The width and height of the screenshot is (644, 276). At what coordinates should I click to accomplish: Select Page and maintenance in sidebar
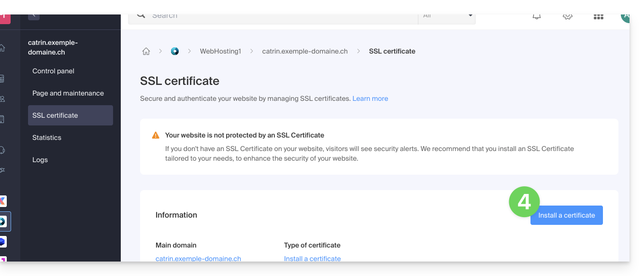[68, 93]
